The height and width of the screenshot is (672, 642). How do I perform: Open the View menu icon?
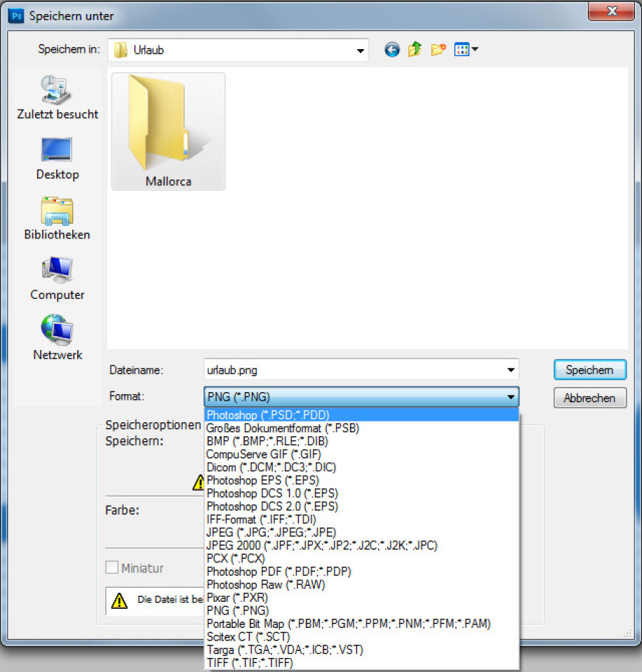(x=466, y=50)
